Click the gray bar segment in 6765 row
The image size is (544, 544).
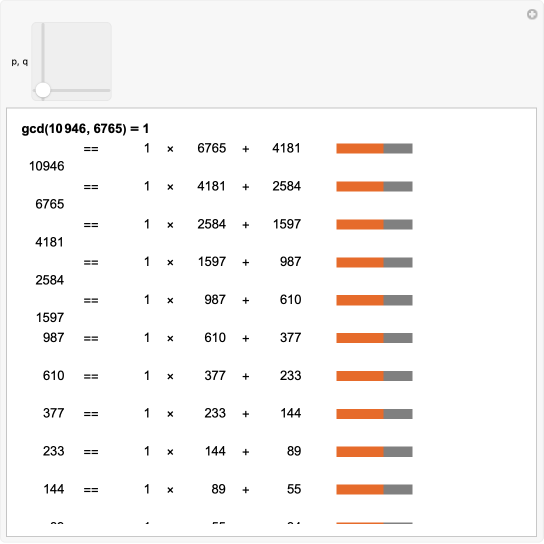tap(398, 186)
